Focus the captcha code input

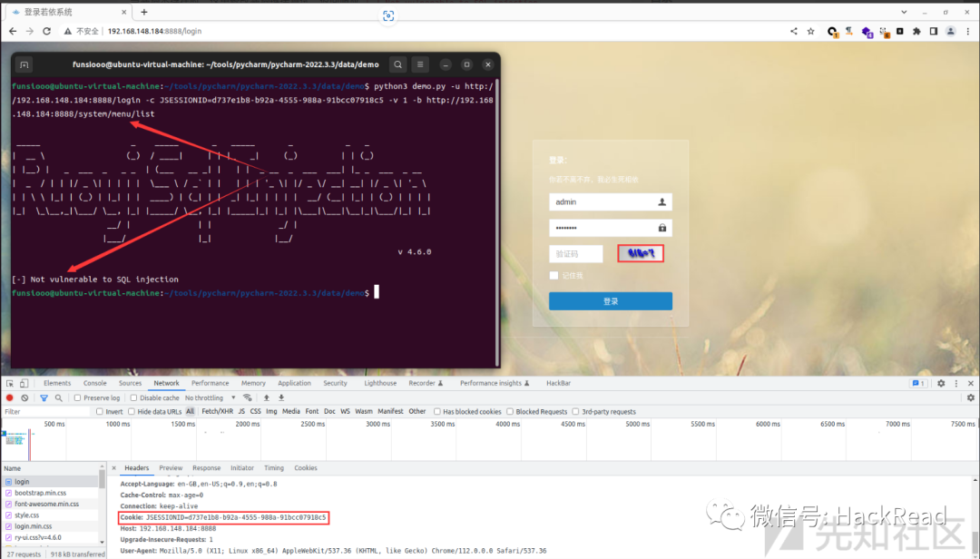(575, 254)
